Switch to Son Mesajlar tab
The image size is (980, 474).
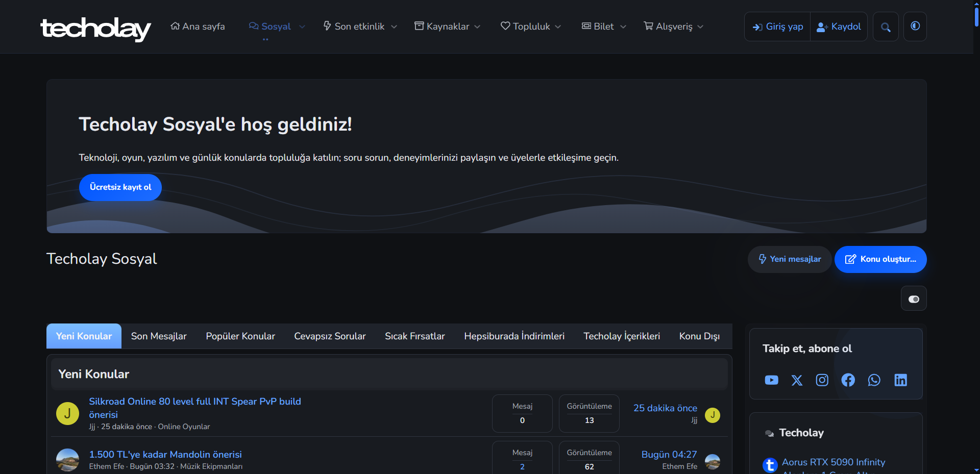[x=159, y=336]
